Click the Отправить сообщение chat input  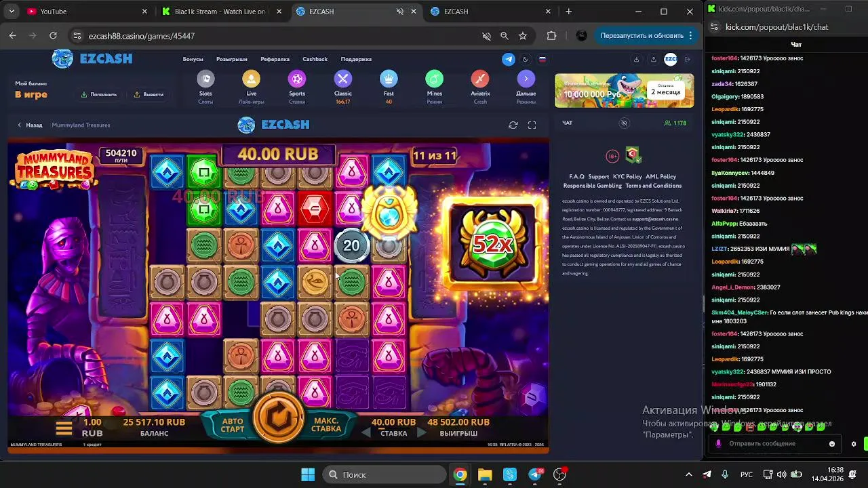773,444
